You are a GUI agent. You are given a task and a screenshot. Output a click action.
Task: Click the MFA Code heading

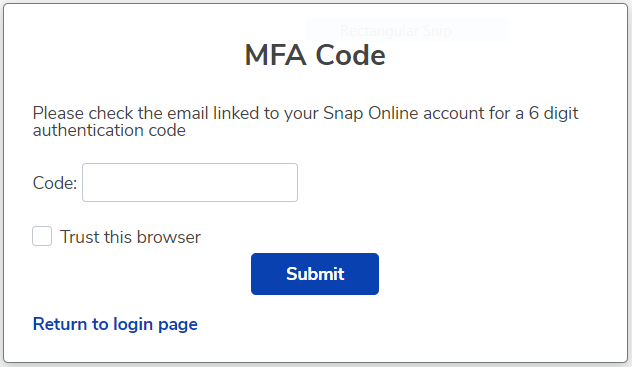point(315,55)
